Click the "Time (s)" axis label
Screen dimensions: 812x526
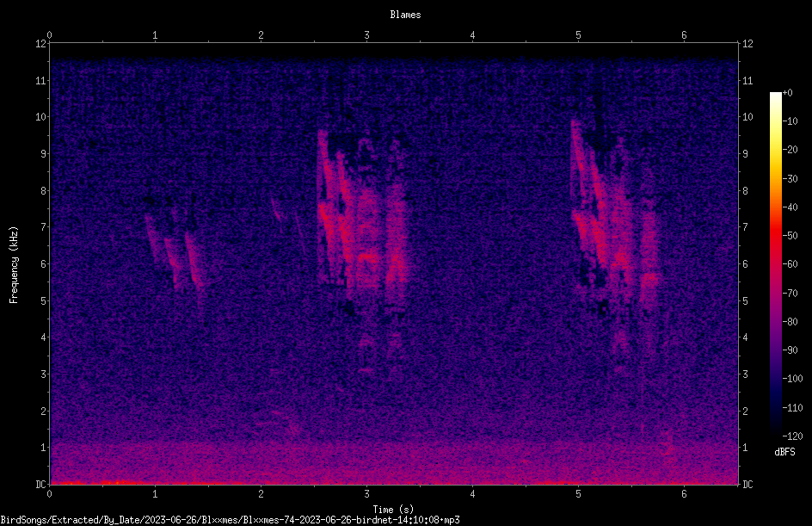pyautogui.click(x=393, y=510)
